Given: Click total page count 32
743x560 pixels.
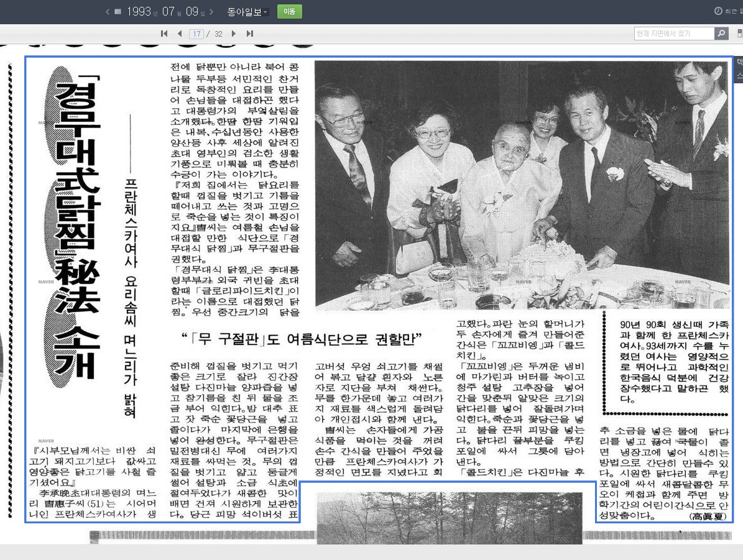Looking at the screenshot, I should point(218,34).
